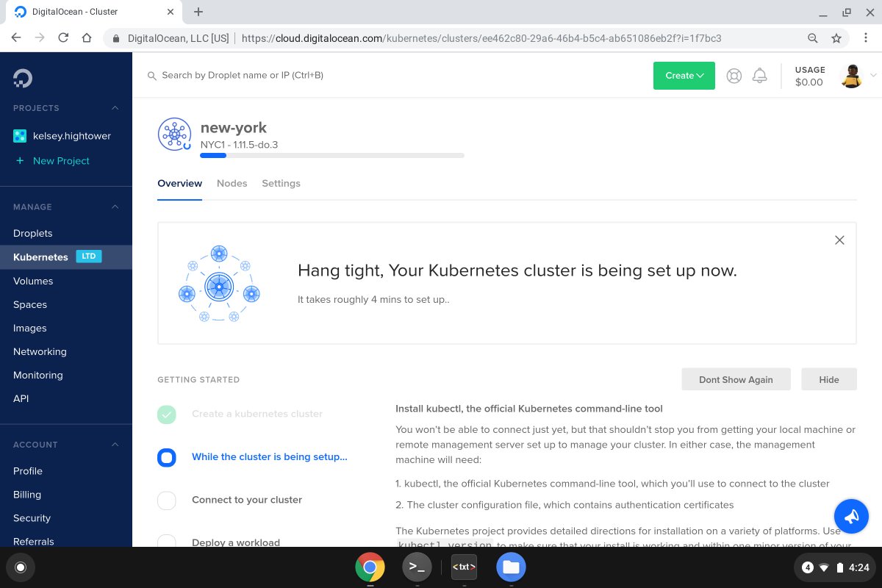Screen dimensions: 882x588
Task: Open the Create dropdown button
Action: click(x=684, y=76)
